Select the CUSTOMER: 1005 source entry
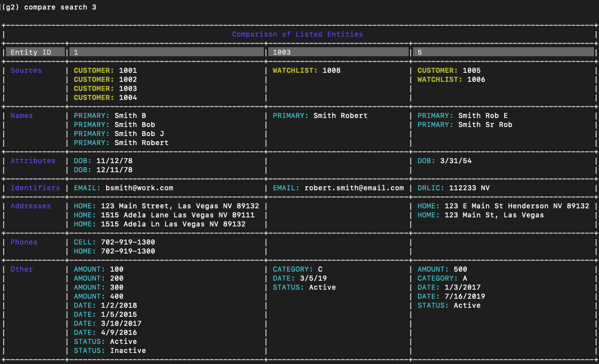 [449, 70]
